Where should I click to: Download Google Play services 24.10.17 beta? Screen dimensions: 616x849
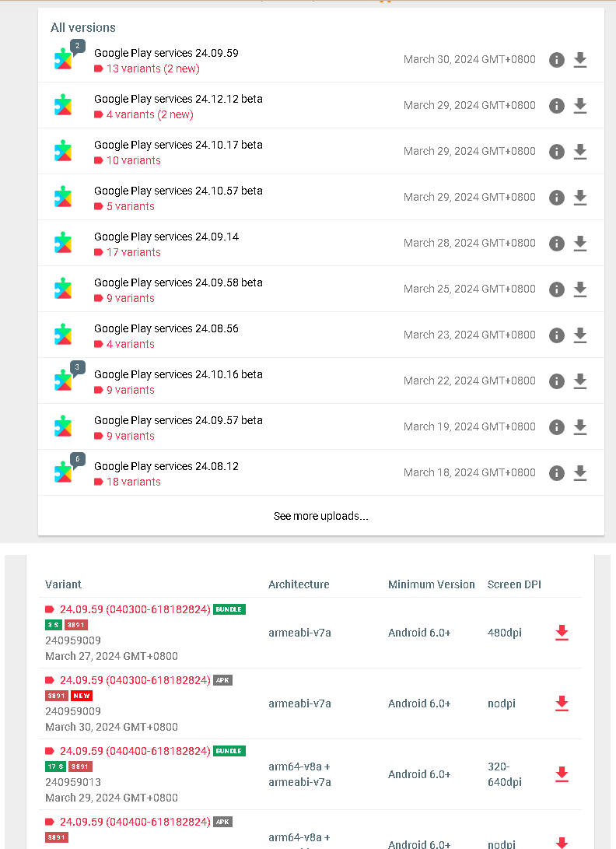(580, 152)
